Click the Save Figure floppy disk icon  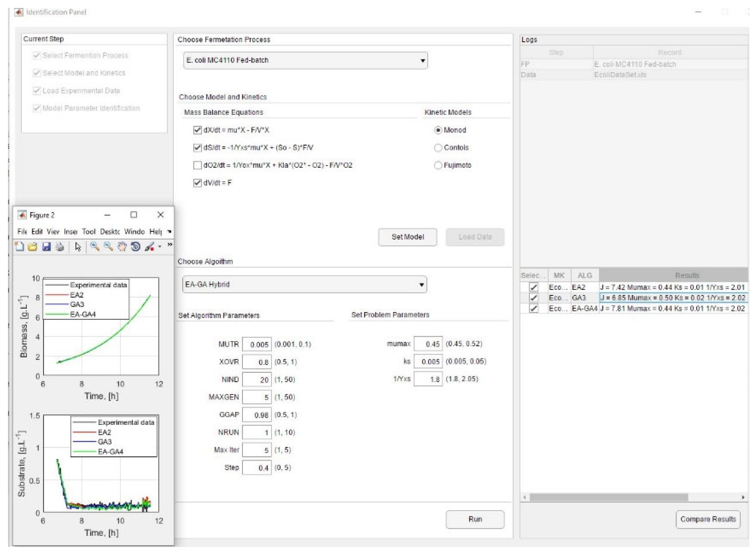point(47,247)
